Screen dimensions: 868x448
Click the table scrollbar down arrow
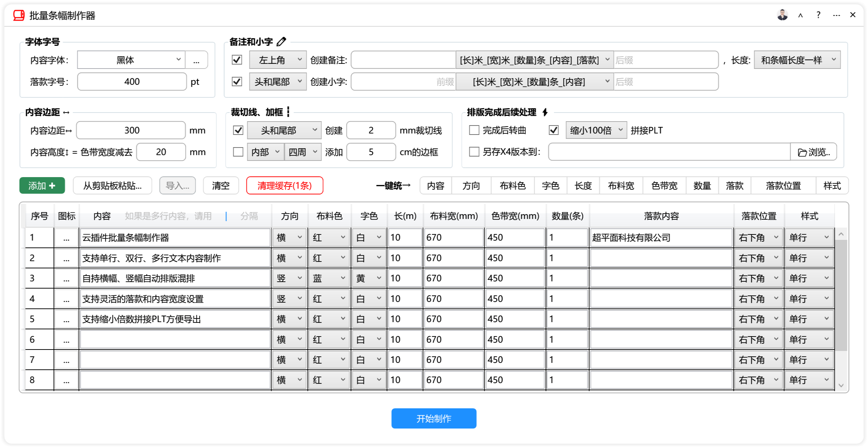coord(841,385)
